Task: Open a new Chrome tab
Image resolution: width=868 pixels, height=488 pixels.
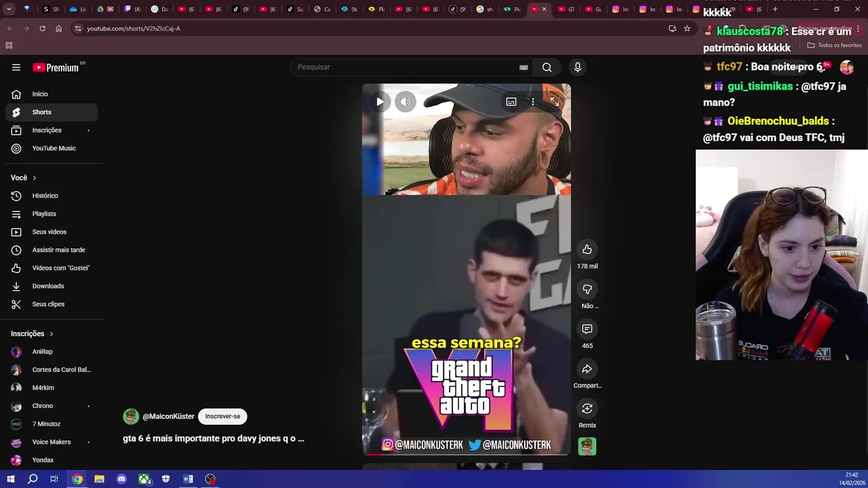Action: (x=775, y=9)
